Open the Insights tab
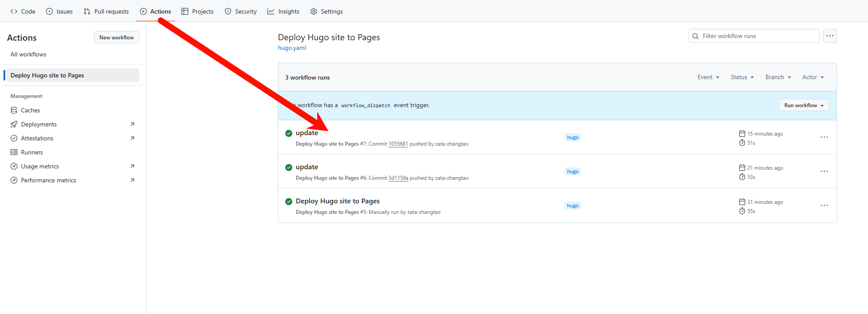 click(x=284, y=11)
